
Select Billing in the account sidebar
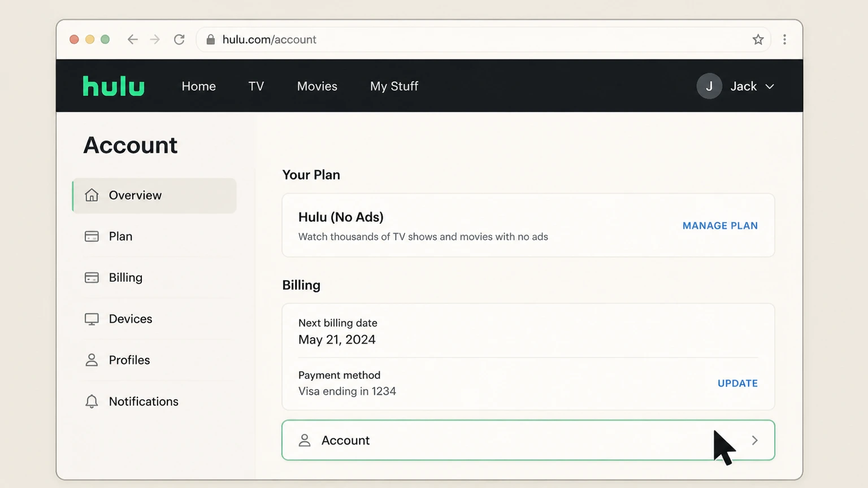click(x=154, y=277)
